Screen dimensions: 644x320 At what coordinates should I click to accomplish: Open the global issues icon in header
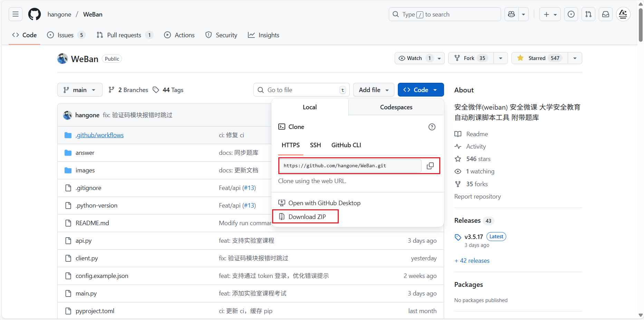[x=571, y=14]
